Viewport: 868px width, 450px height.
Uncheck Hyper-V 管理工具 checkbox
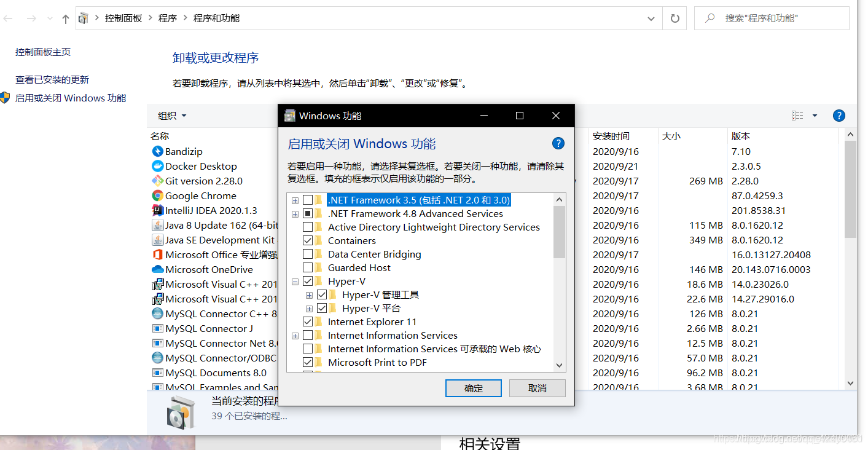click(x=322, y=295)
